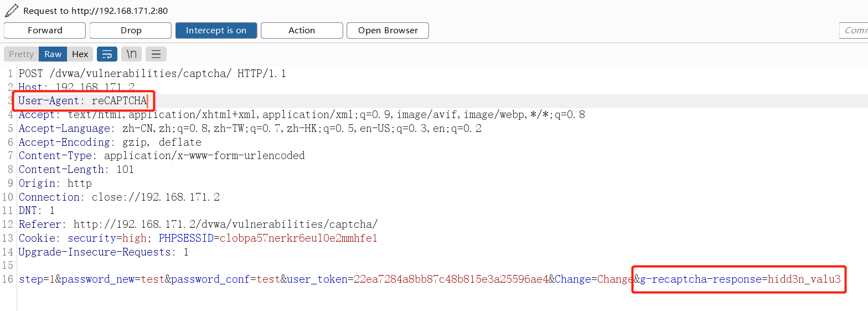The width and height of the screenshot is (868, 311).
Task: Switch to Hex view tab
Action: [x=80, y=54]
